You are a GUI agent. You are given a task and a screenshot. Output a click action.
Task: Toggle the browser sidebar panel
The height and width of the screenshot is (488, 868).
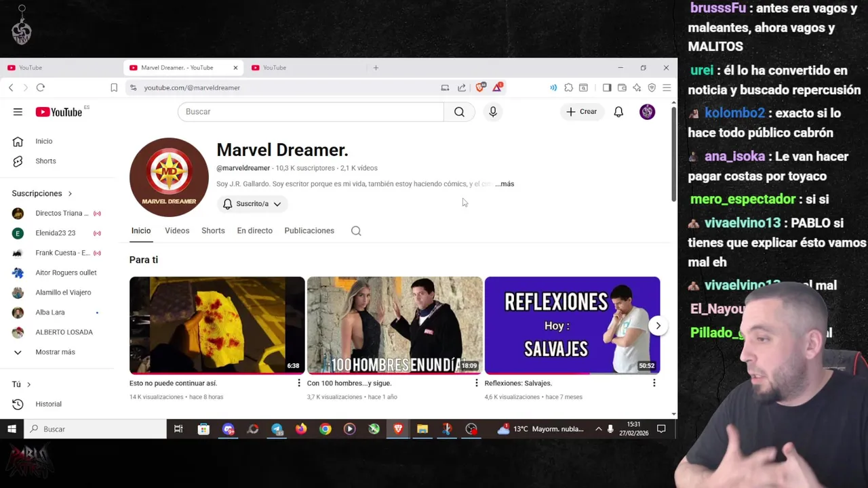(x=607, y=87)
